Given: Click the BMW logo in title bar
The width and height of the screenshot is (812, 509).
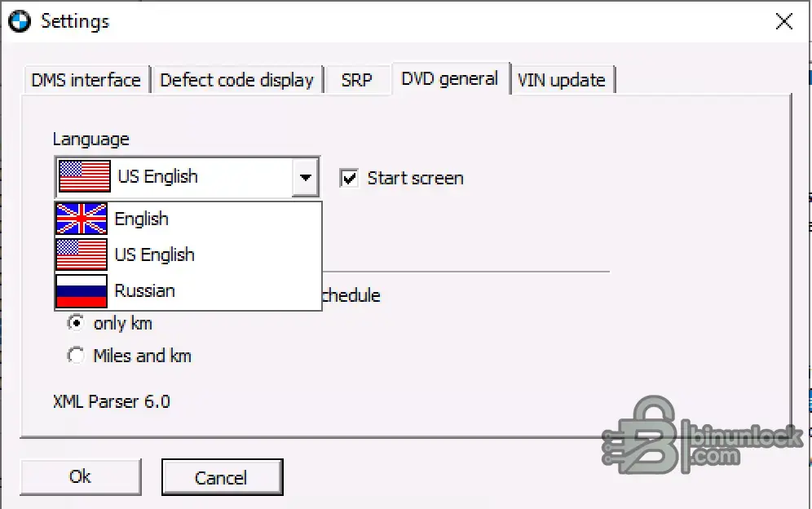Looking at the screenshot, I should click(x=20, y=22).
